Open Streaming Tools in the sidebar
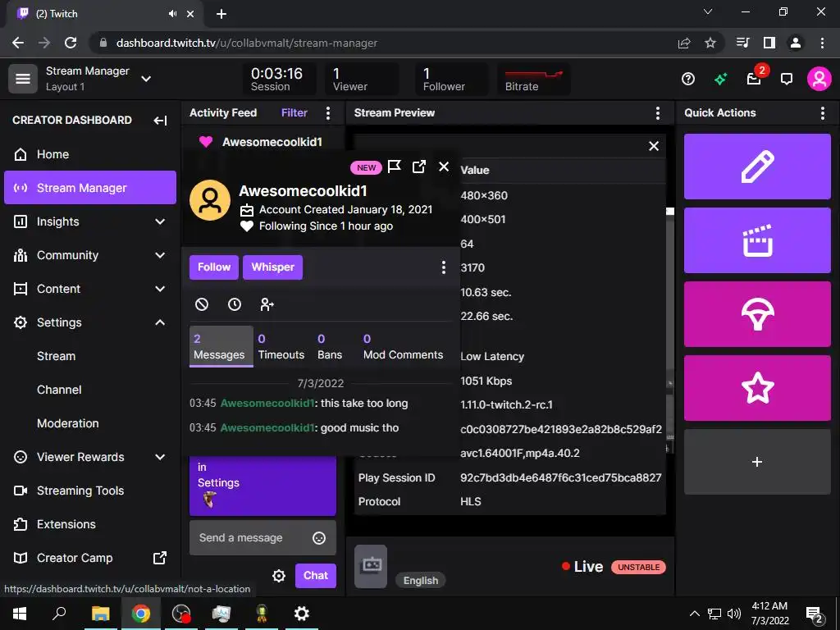This screenshot has width=840, height=630. pos(90,491)
